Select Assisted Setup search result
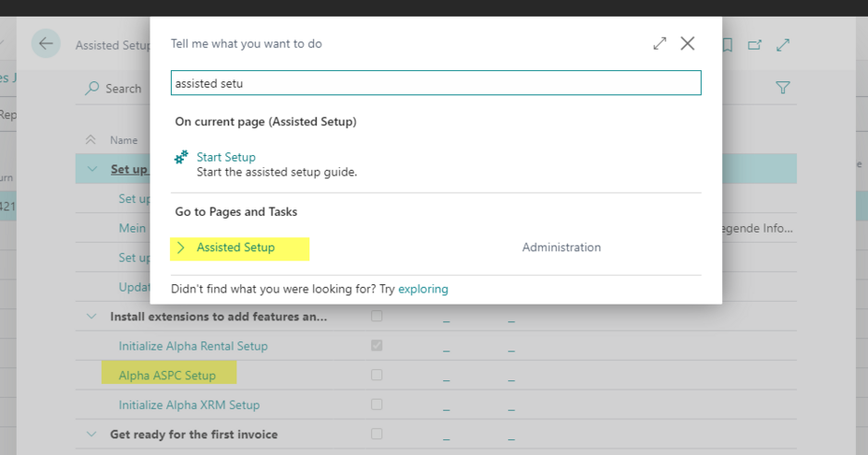The image size is (868, 455). 235,247
